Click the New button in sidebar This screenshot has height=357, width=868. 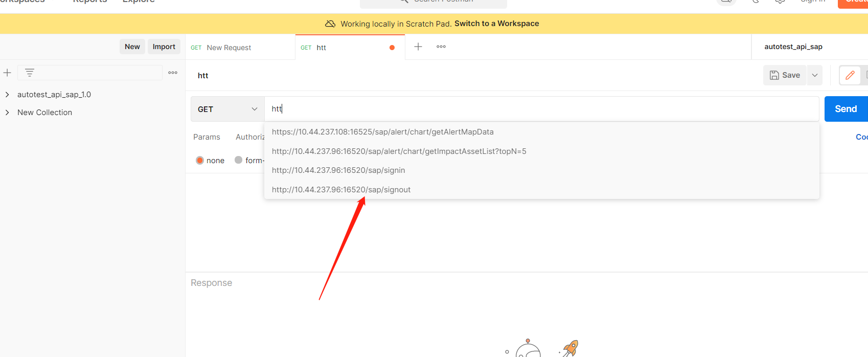[x=132, y=47]
